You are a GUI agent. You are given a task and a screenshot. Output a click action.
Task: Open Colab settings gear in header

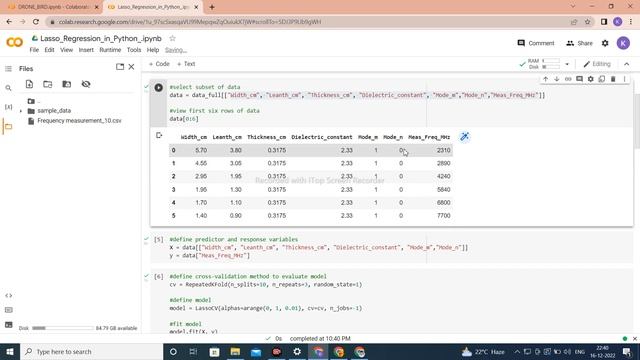(605, 43)
